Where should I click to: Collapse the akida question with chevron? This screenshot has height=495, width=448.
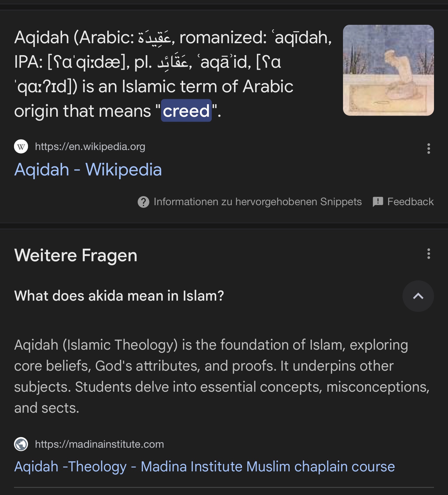click(x=418, y=296)
